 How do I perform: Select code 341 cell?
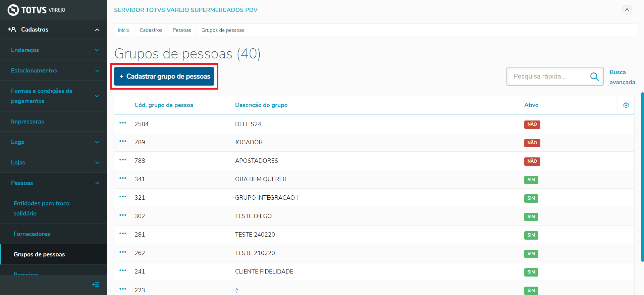pos(140,179)
